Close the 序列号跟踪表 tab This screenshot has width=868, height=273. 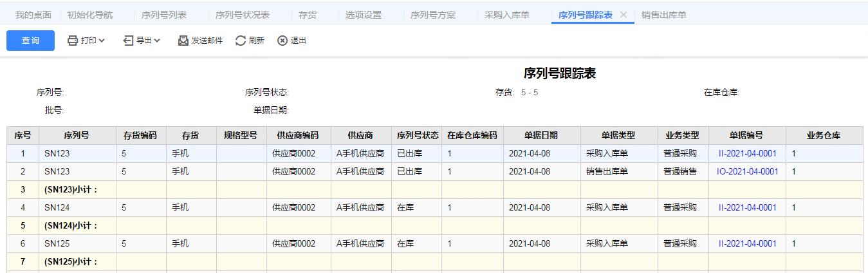coord(623,15)
